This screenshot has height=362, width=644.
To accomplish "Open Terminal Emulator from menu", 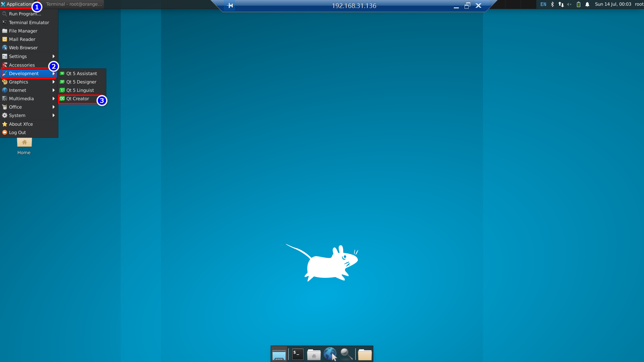I will [29, 23].
